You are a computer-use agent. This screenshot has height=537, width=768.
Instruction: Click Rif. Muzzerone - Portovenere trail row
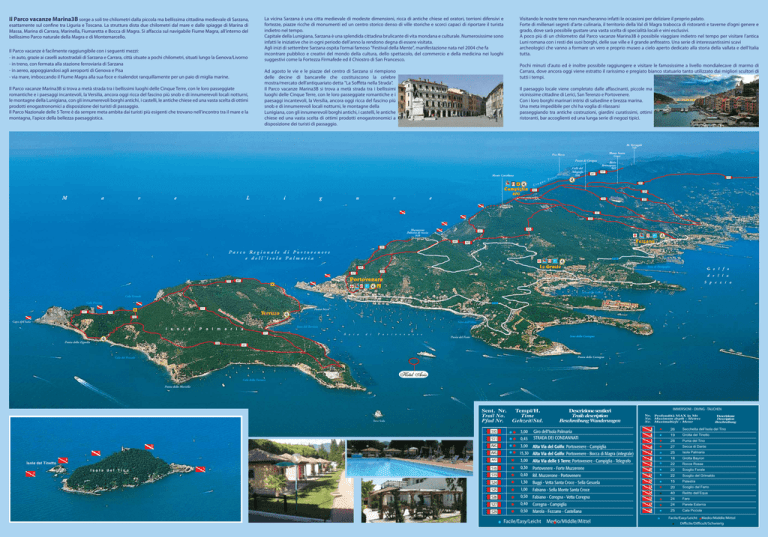point(556,475)
